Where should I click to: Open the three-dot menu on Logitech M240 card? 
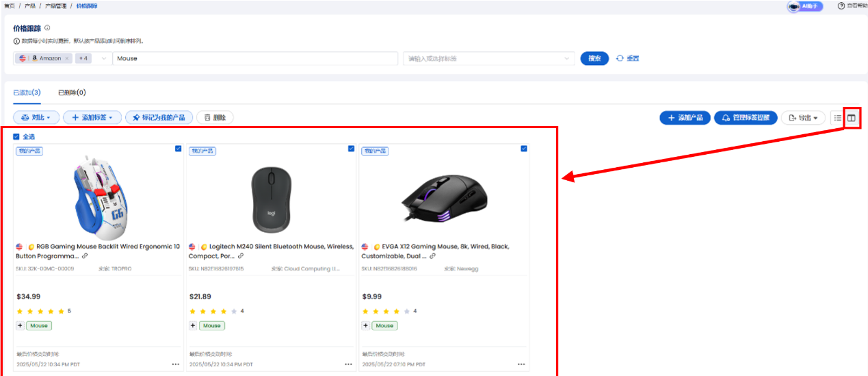[x=348, y=364]
